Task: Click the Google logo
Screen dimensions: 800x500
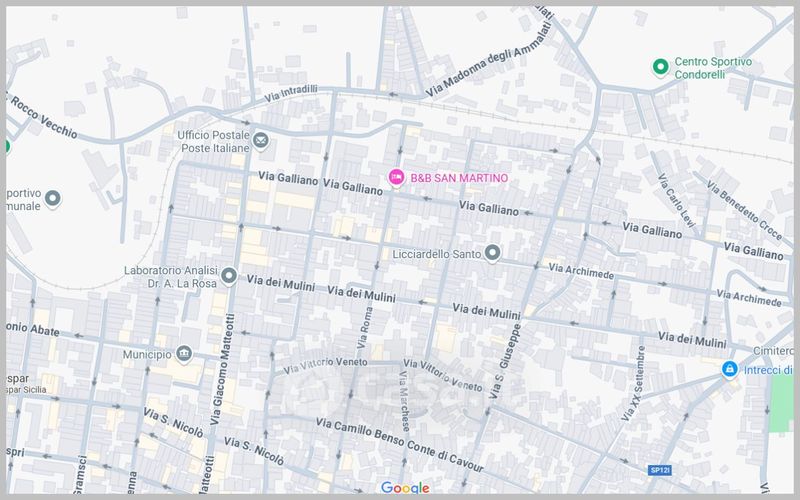Action: pos(405,488)
